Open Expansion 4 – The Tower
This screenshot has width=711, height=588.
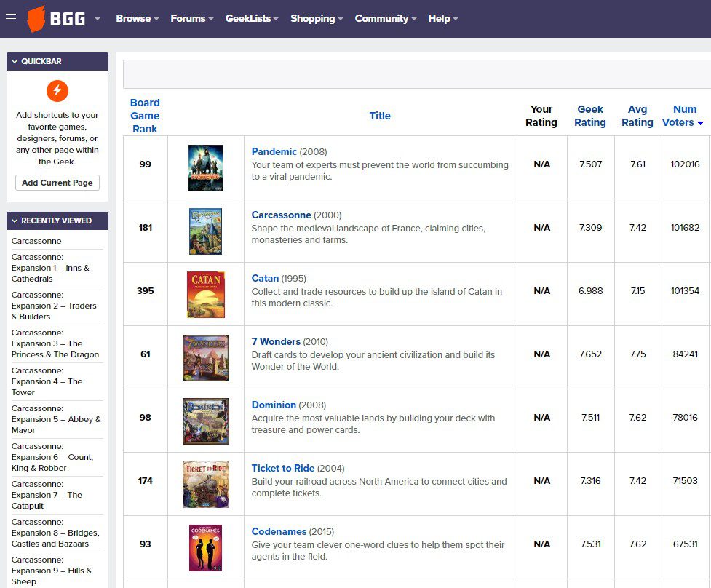(x=47, y=381)
